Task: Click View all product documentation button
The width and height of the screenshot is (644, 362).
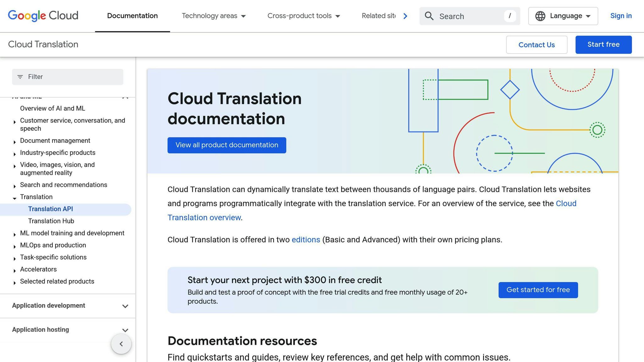Action: tap(227, 145)
